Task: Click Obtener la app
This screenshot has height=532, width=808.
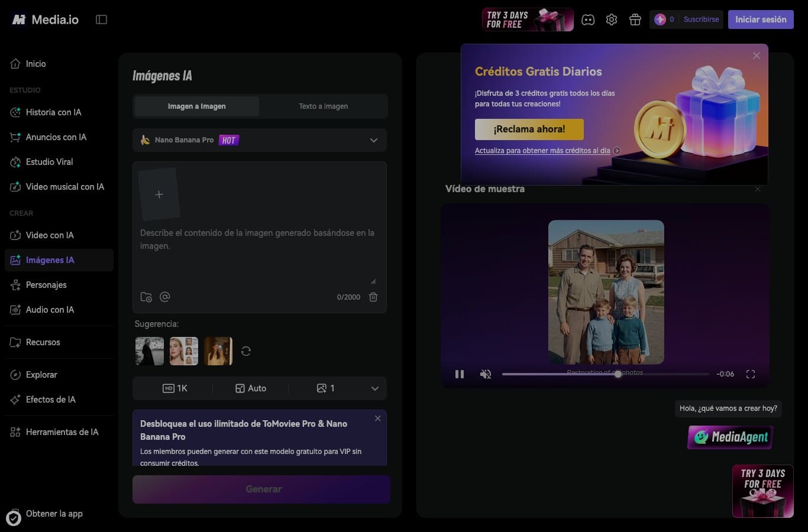Action: [x=54, y=514]
